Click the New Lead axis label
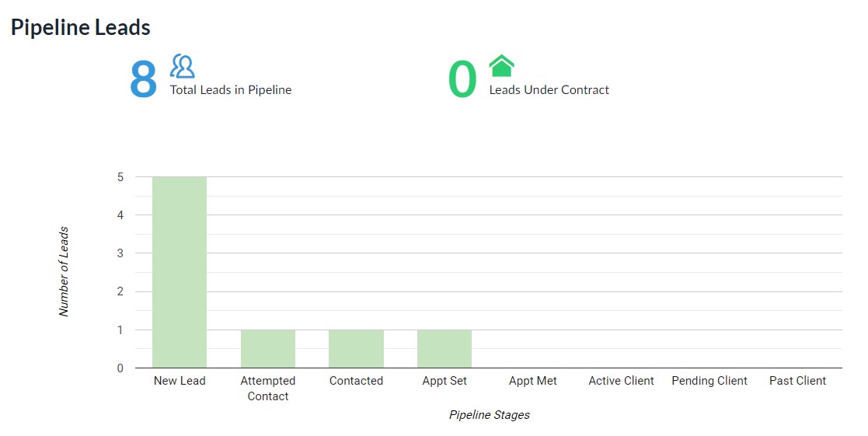868x436 pixels. click(x=180, y=381)
